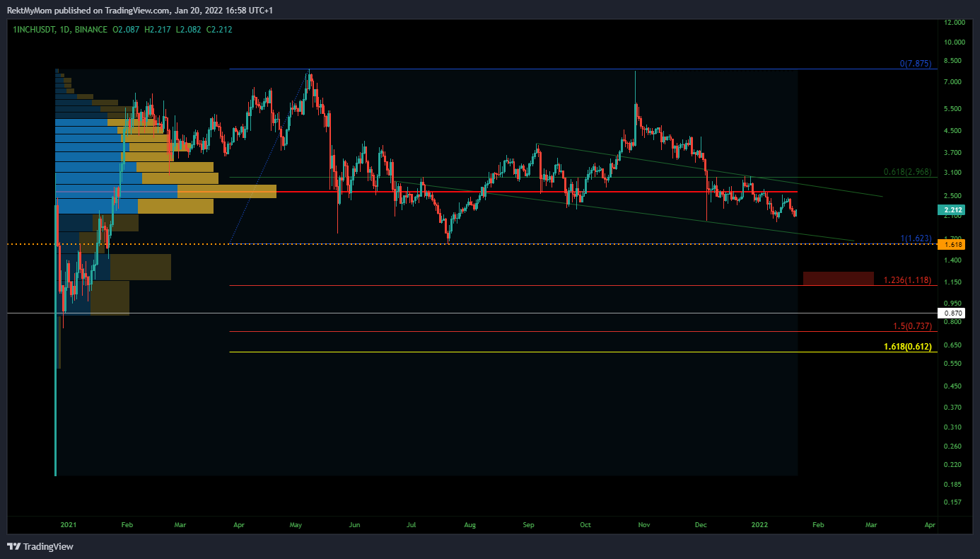Click the Feb label following 2022
The height and width of the screenshot is (559, 980).
pos(817,525)
